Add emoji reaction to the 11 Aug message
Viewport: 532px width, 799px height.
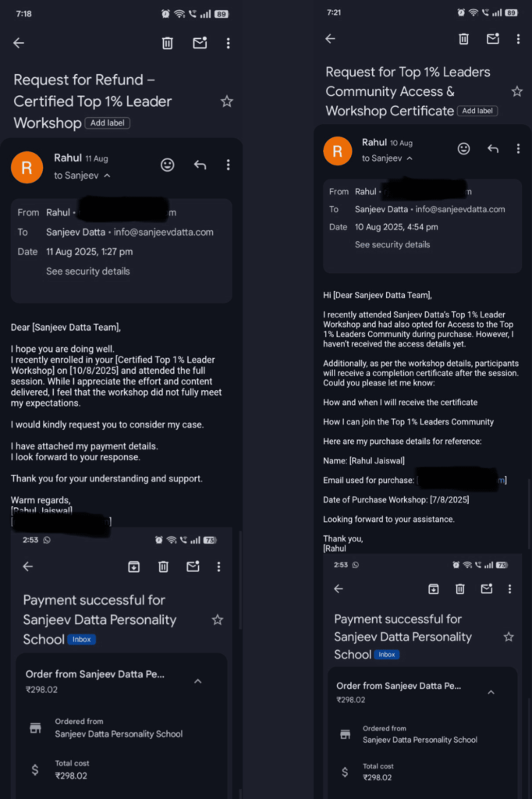click(x=167, y=165)
